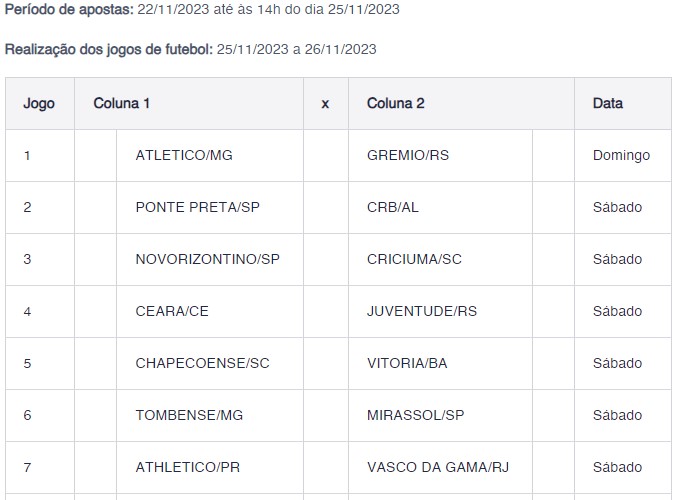Select the ATLETICO/MG team cell
This screenshot has height=500, width=682.
click(x=184, y=155)
